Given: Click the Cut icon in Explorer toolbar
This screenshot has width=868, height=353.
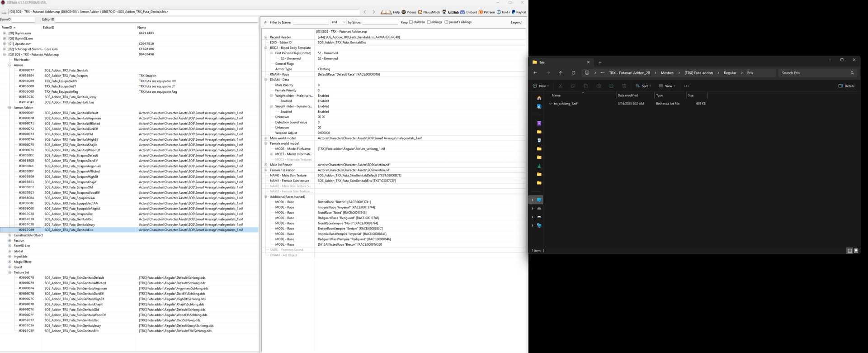Looking at the screenshot, I should pos(560,86).
